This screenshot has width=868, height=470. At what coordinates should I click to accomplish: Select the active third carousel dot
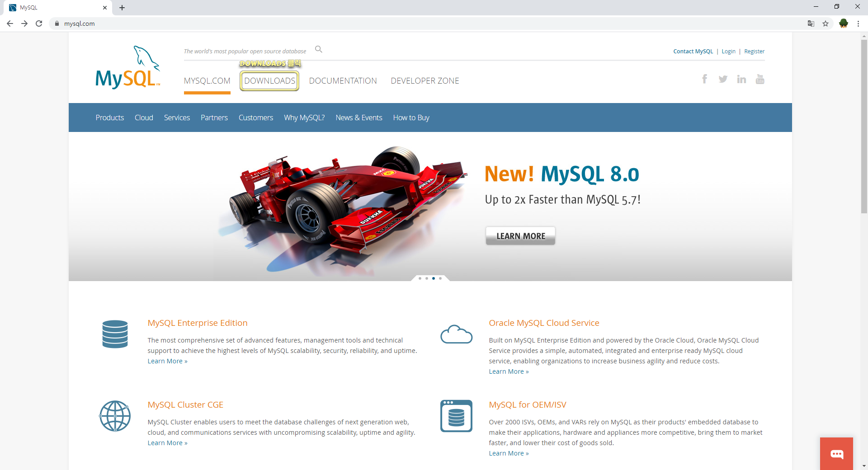click(434, 278)
